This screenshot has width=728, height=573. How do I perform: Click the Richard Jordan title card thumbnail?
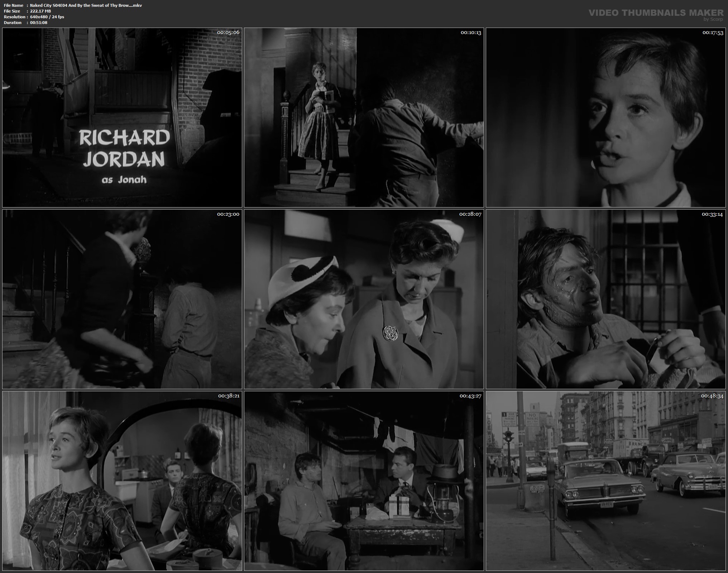tap(122, 118)
